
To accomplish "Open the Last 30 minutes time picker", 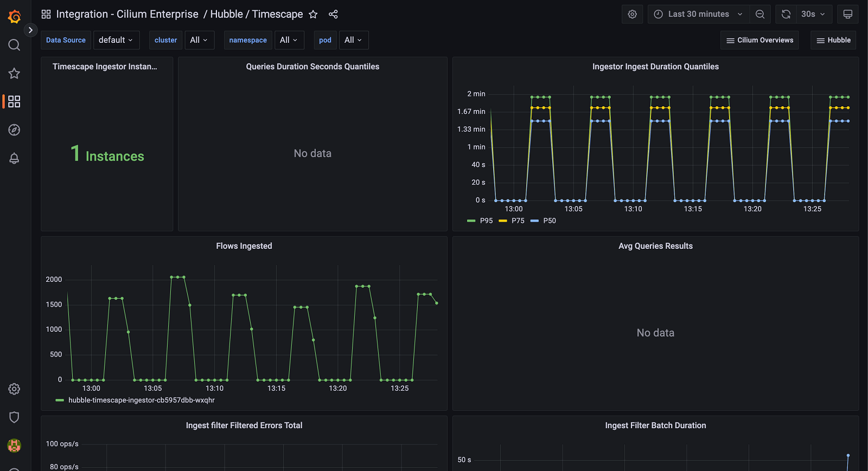I will 698,14.
